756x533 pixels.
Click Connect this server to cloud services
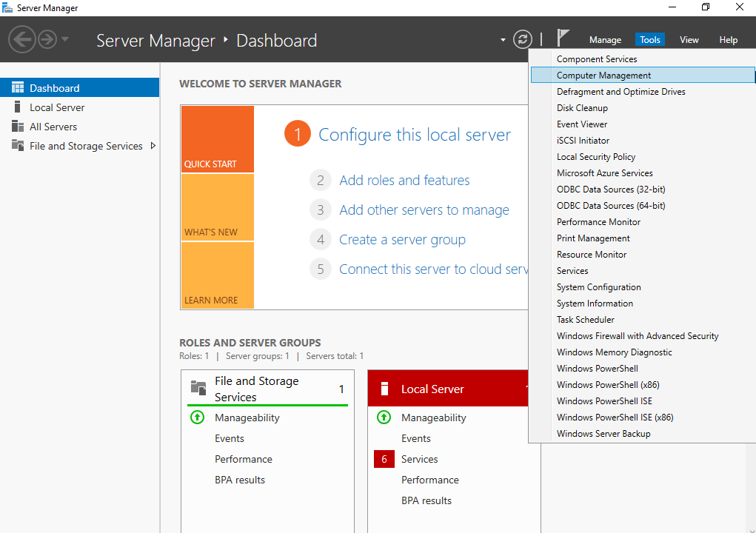coord(433,269)
